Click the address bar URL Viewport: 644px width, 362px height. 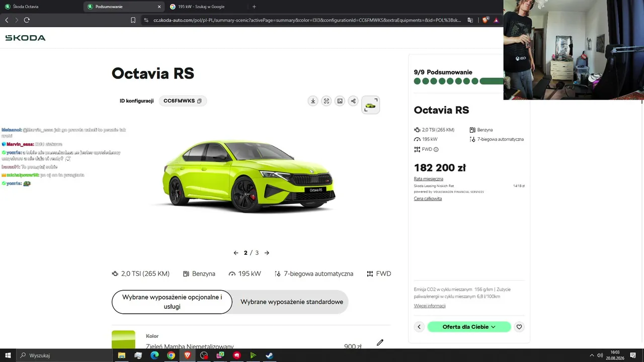click(307, 20)
